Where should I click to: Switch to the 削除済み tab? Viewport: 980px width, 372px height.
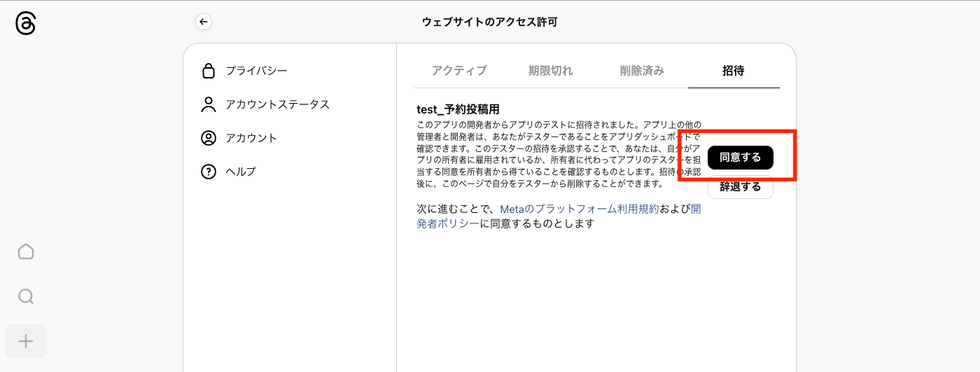tap(642, 71)
